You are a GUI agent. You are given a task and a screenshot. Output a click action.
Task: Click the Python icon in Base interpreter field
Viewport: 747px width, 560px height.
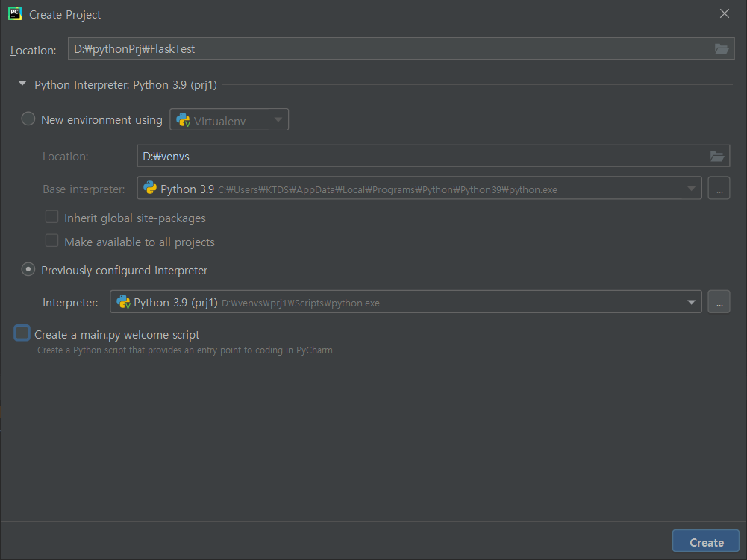[150, 188]
